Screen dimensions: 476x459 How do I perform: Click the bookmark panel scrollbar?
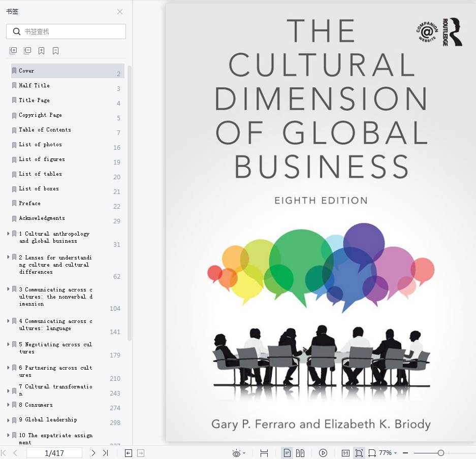coord(130,203)
